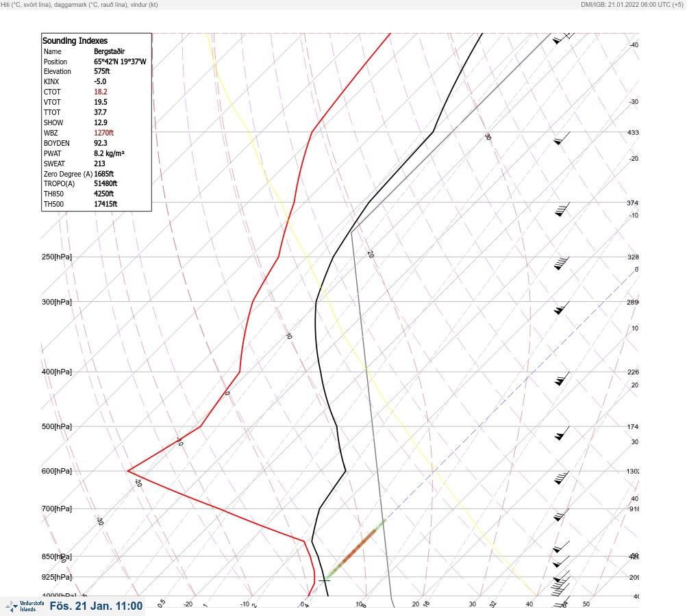Screen dimensions: 687x616
Task: Click the legend header 'Hiti (°C, svört lína), daggarmark…'
Action: point(79,4)
